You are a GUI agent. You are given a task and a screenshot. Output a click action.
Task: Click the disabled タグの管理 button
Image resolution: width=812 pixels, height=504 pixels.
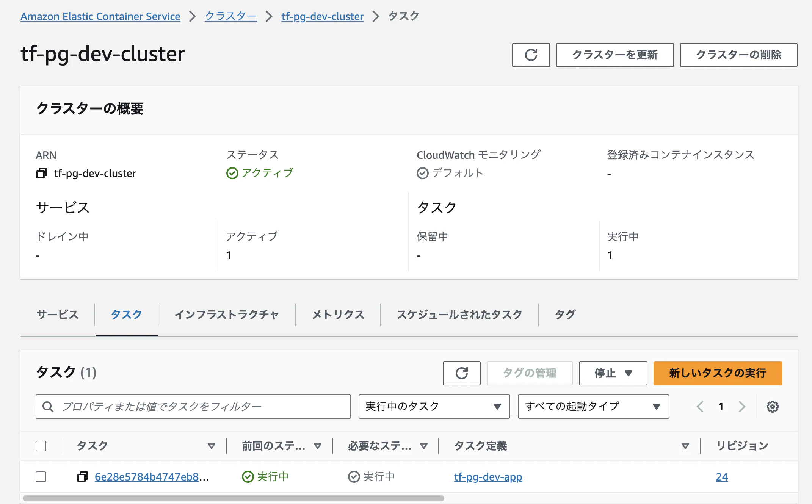click(x=530, y=373)
